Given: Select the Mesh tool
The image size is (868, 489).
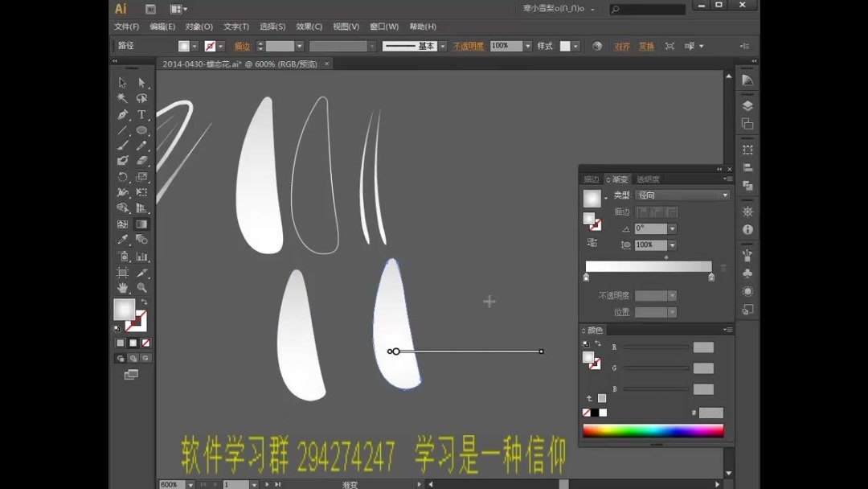Looking at the screenshot, I should click(x=122, y=223).
